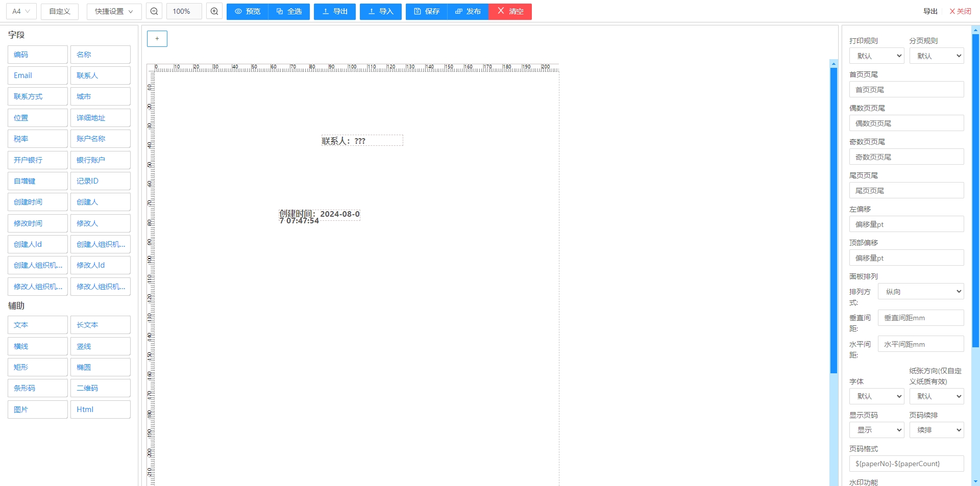
Task: Select the 联系方式 field item
Action: click(38, 96)
